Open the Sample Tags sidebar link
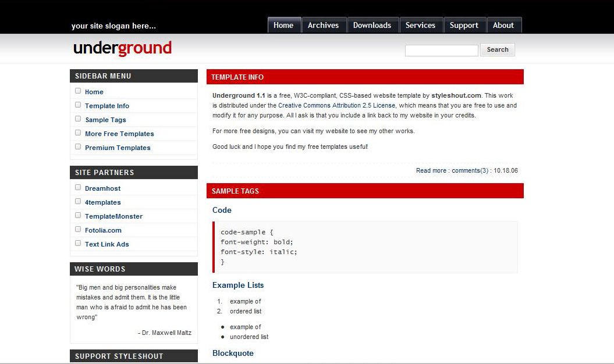Screen dimensions: 614x364 click(x=105, y=120)
